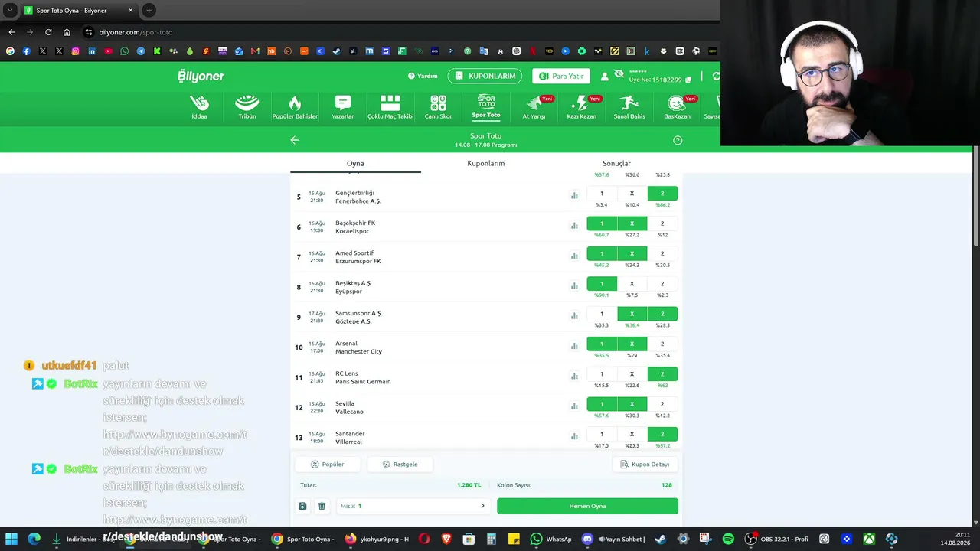Toggle pick 2 for Gençlerbirliği - Fenerbahçe

(x=662, y=193)
